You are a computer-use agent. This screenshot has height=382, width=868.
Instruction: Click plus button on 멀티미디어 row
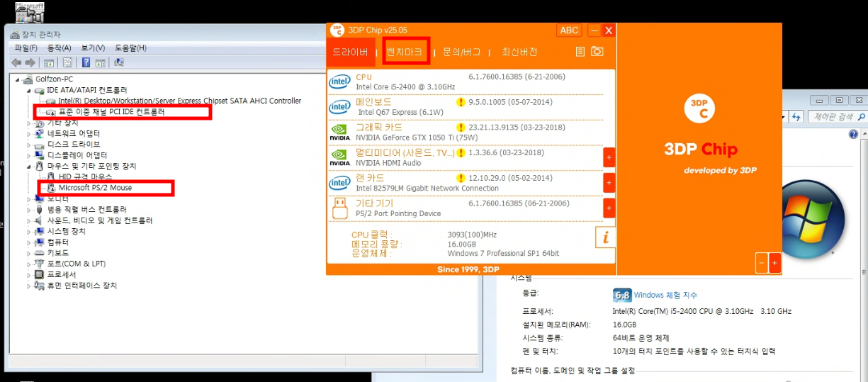pyautogui.click(x=609, y=157)
